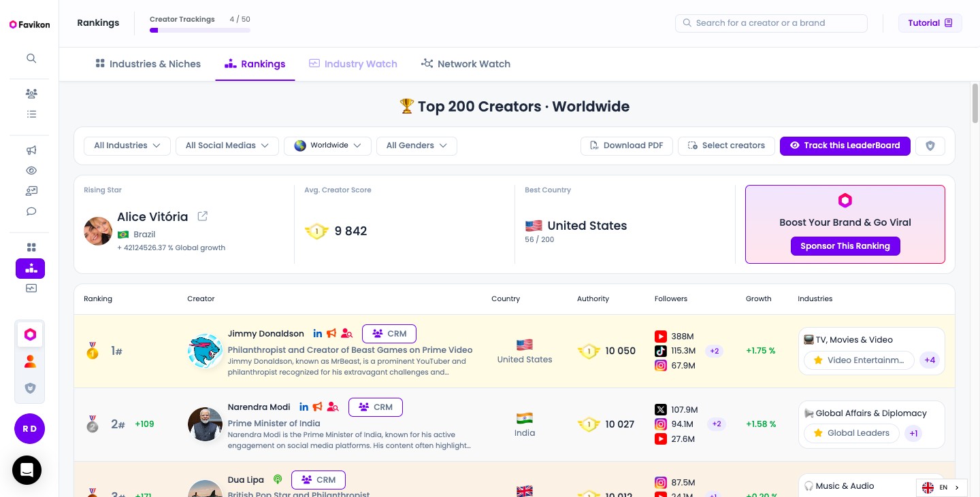Image resolution: width=980 pixels, height=497 pixels.
Task: Open the RD user avatar menu
Action: (x=29, y=429)
